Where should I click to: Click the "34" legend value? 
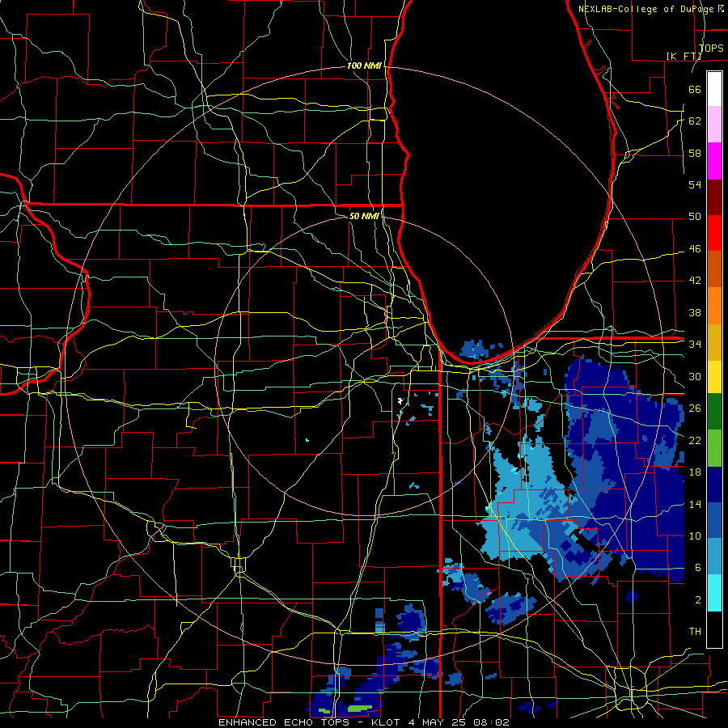click(x=695, y=345)
